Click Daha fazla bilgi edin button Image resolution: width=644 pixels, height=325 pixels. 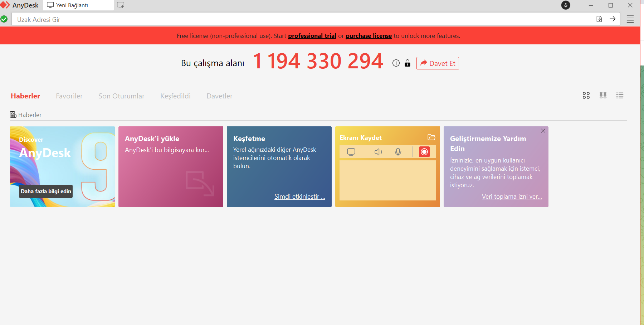46,191
